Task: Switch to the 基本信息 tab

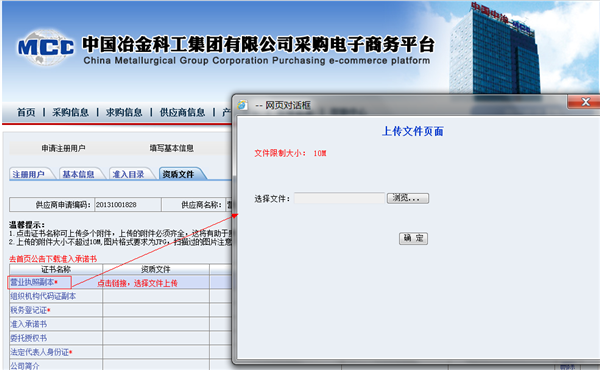Action: point(79,174)
